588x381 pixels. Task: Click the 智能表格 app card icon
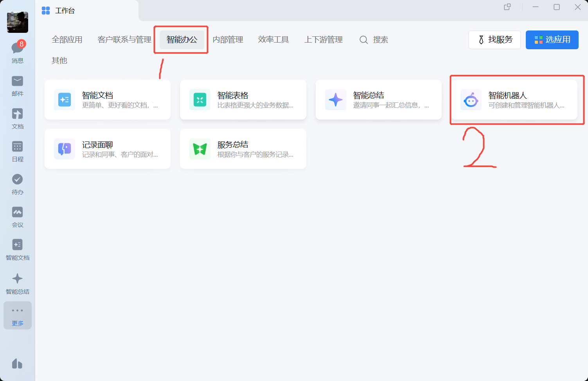tap(200, 100)
